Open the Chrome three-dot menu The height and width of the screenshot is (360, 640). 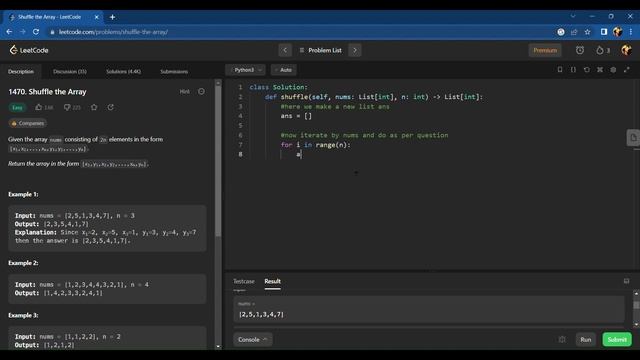[631, 32]
